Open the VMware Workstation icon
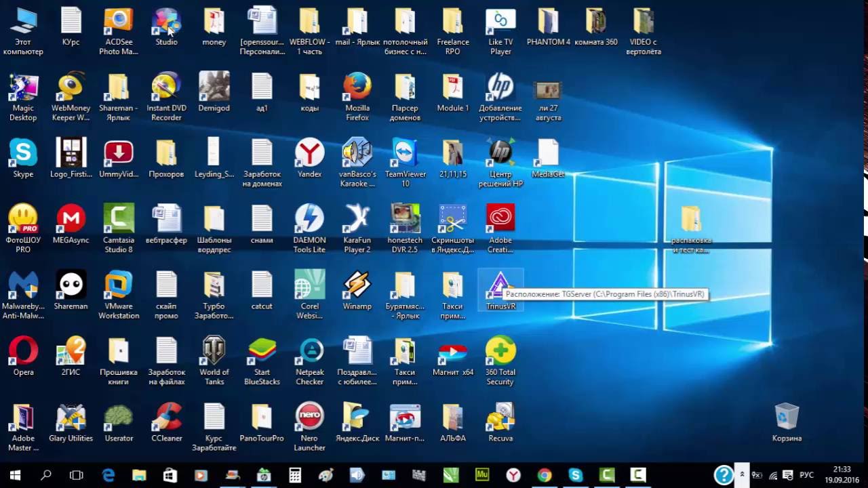The width and height of the screenshot is (868, 488). pos(119,295)
